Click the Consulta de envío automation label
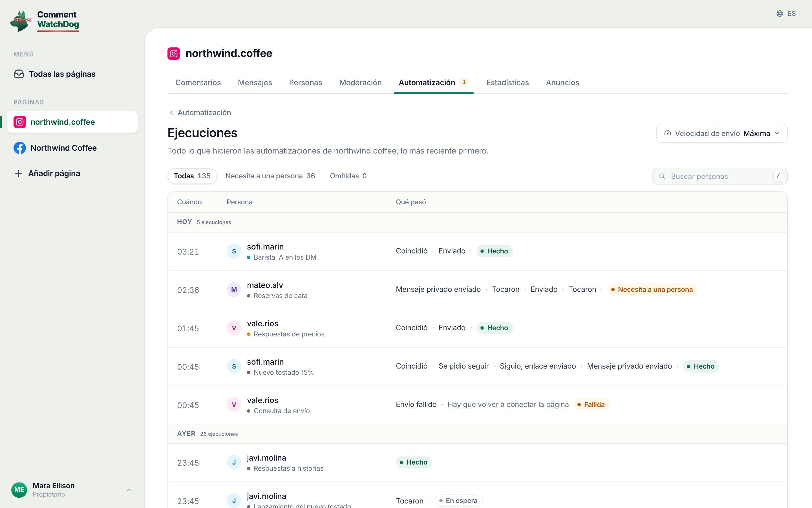 coord(281,411)
